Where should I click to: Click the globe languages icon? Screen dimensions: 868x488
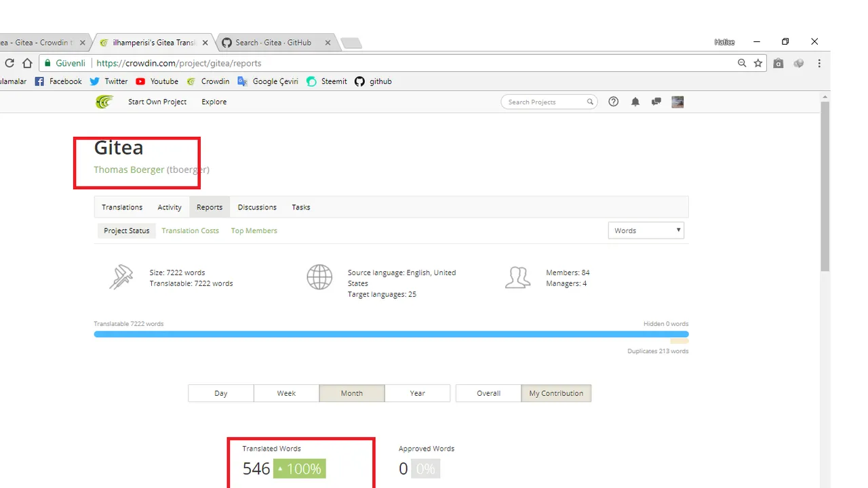coord(319,277)
